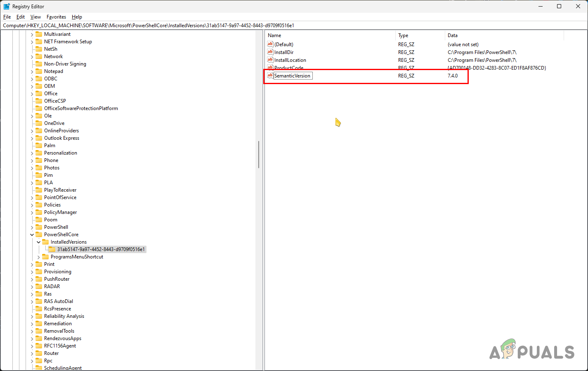Click the PowerShellCore folder icon
The width and height of the screenshot is (588, 371).
coord(39,234)
